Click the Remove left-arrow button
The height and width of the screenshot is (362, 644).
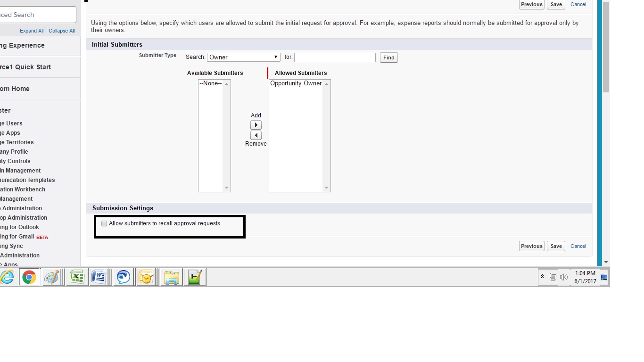pyautogui.click(x=256, y=135)
